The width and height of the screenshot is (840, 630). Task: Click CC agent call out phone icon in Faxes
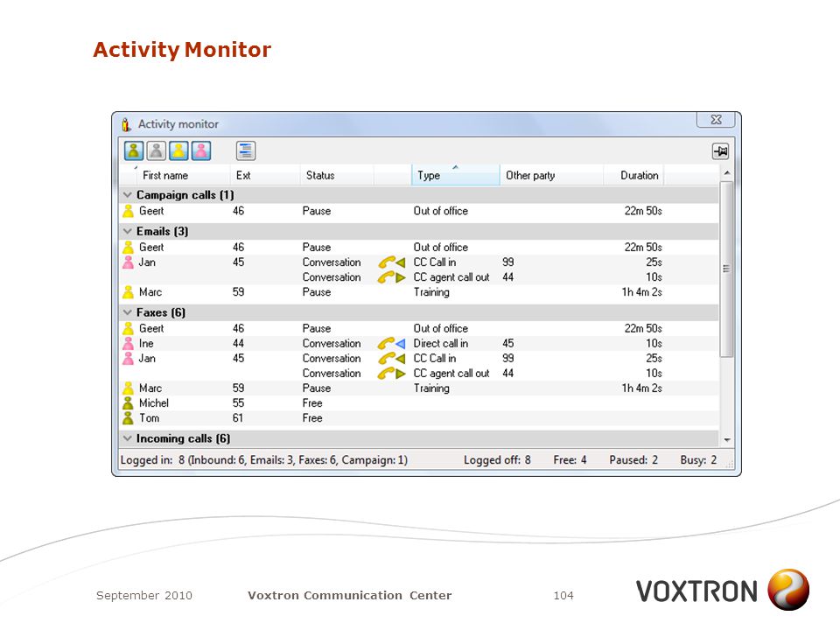pyautogui.click(x=392, y=374)
